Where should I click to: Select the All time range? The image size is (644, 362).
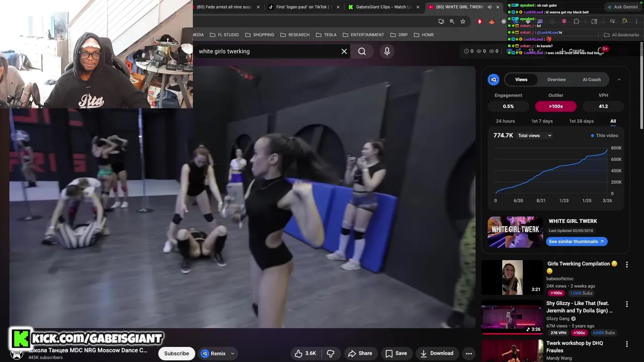pyautogui.click(x=613, y=121)
